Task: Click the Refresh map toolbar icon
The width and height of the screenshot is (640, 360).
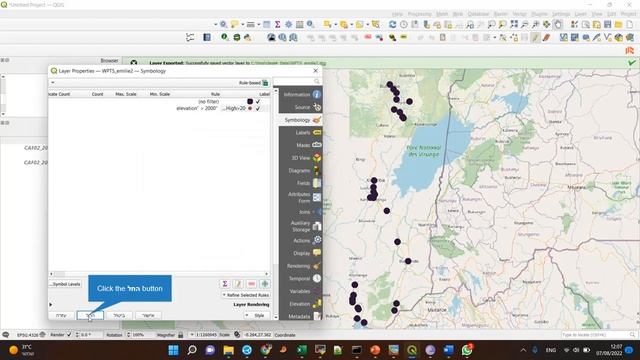Action: 392,24
